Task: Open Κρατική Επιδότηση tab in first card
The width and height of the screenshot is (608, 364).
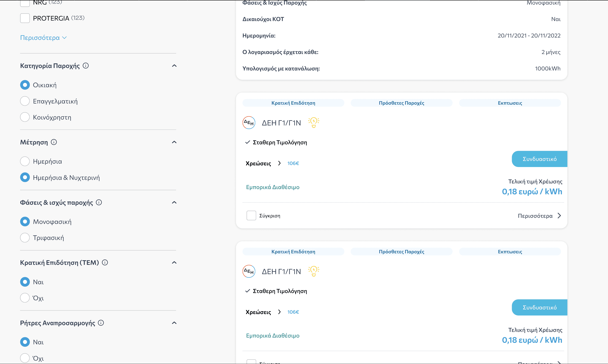Action: coord(293,103)
